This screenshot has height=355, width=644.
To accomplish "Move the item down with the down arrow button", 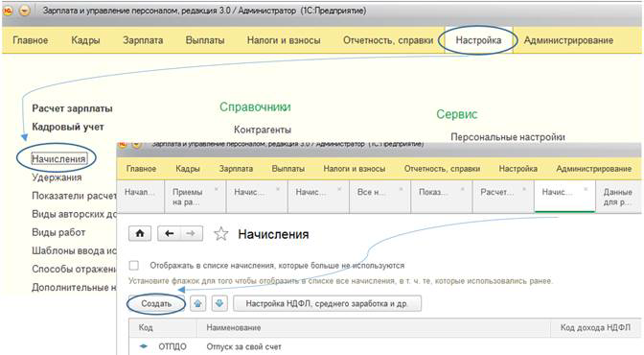I will (219, 303).
